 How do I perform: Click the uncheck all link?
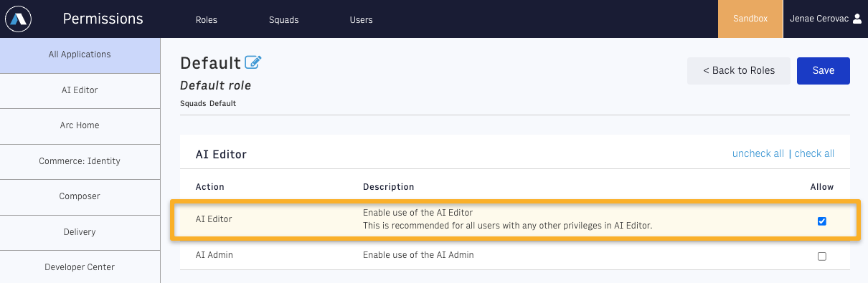[758, 154]
